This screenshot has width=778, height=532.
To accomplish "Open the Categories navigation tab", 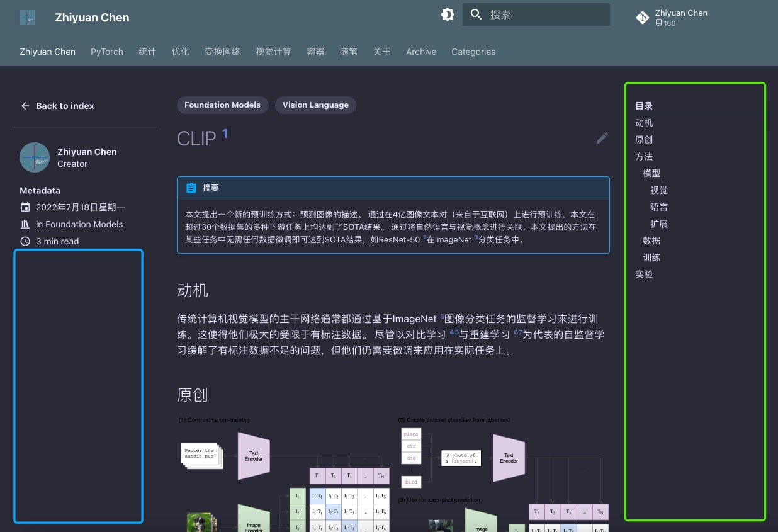I will (473, 52).
